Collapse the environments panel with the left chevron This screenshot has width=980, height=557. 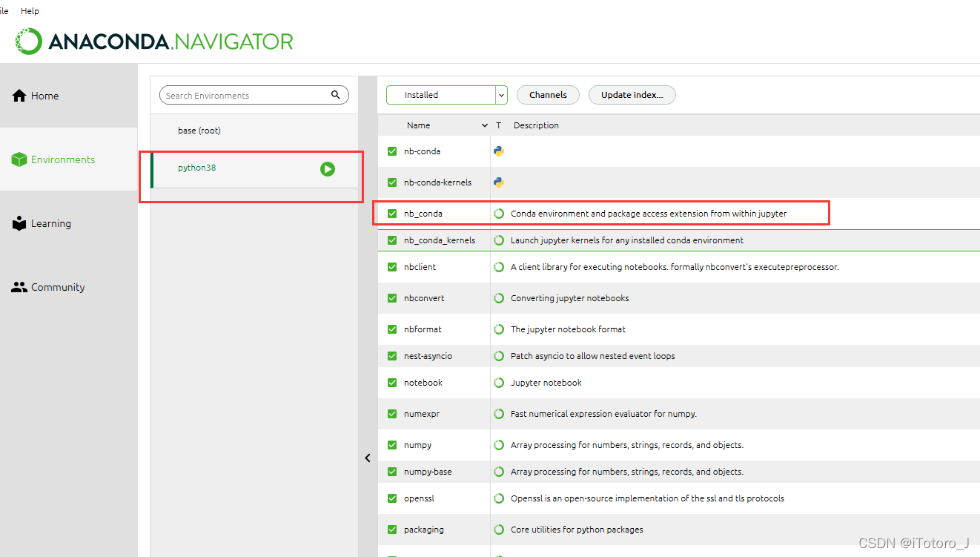coord(368,458)
